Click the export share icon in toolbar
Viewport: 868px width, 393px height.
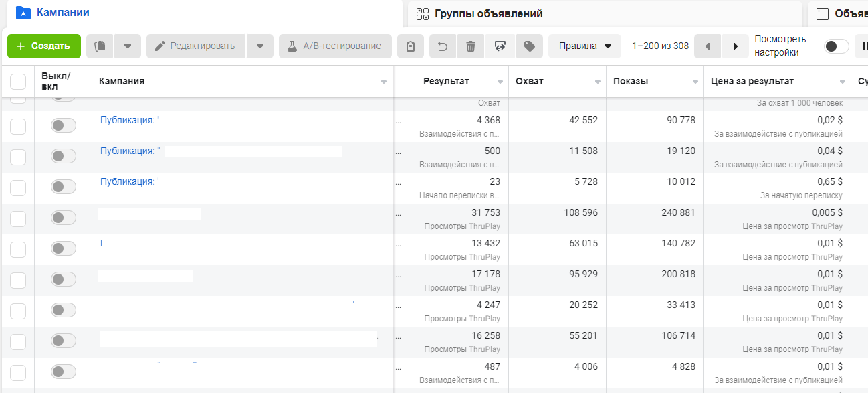500,46
